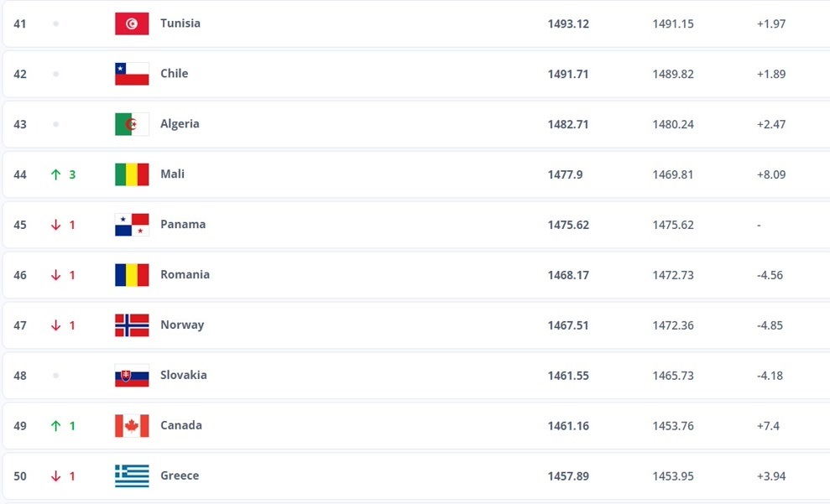Click Mali's +8.09 points change

770,174
